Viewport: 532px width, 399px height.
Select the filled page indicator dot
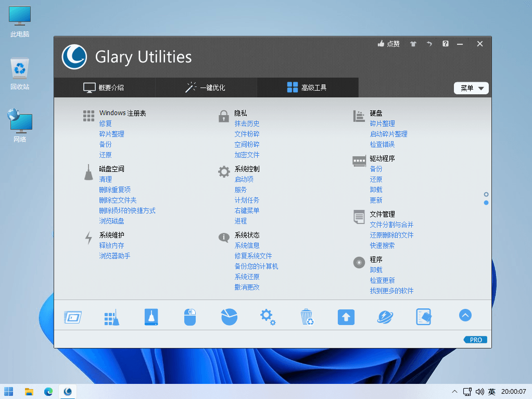pos(486,203)
